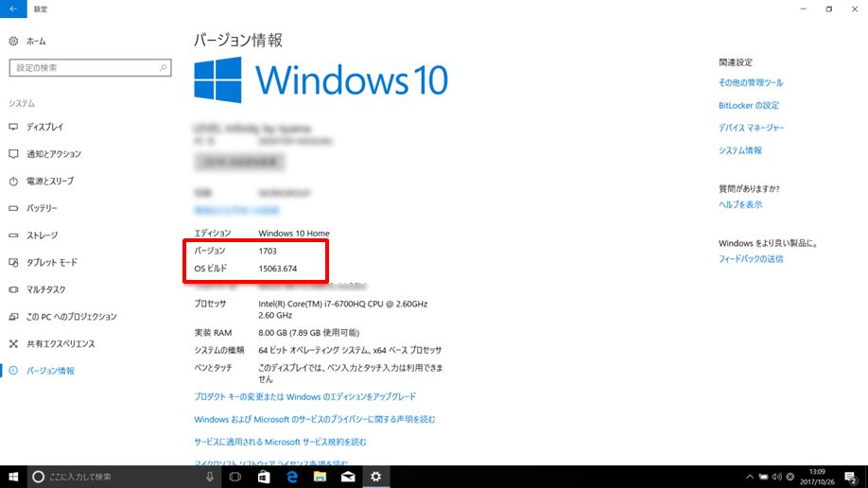Screen dimensions: 868x488
Task: Click edition value Windows 10 Home
Action: pyautogui.click(x=294, y=234)
